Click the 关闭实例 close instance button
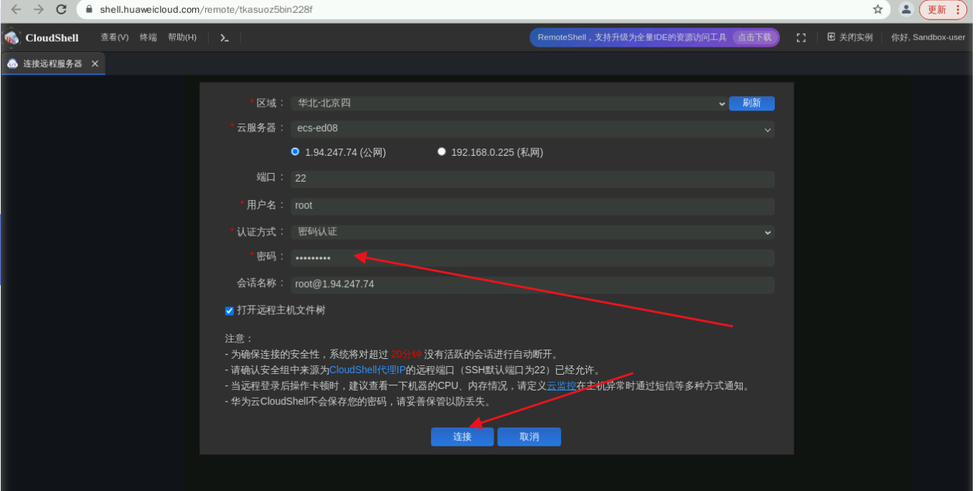 click(x=850, y=37)
